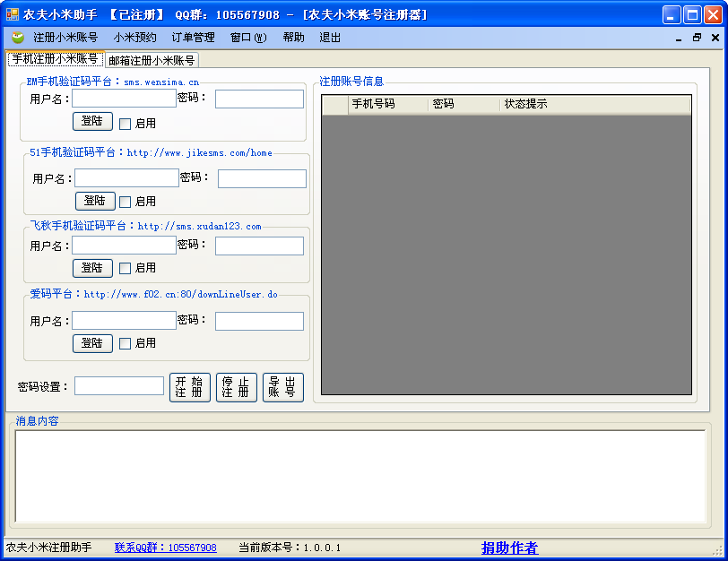This screenshot has width=728, height=561.
Task: Click the 导出账号 button
Action: pyautogui.click(x=283, y=387)
